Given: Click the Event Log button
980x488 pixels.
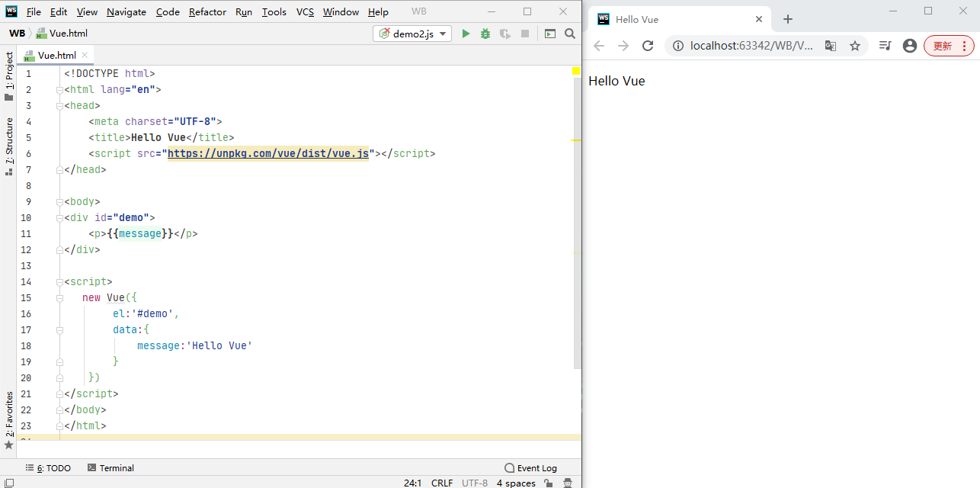Looking at the screenshot, I should coord(531,468).
